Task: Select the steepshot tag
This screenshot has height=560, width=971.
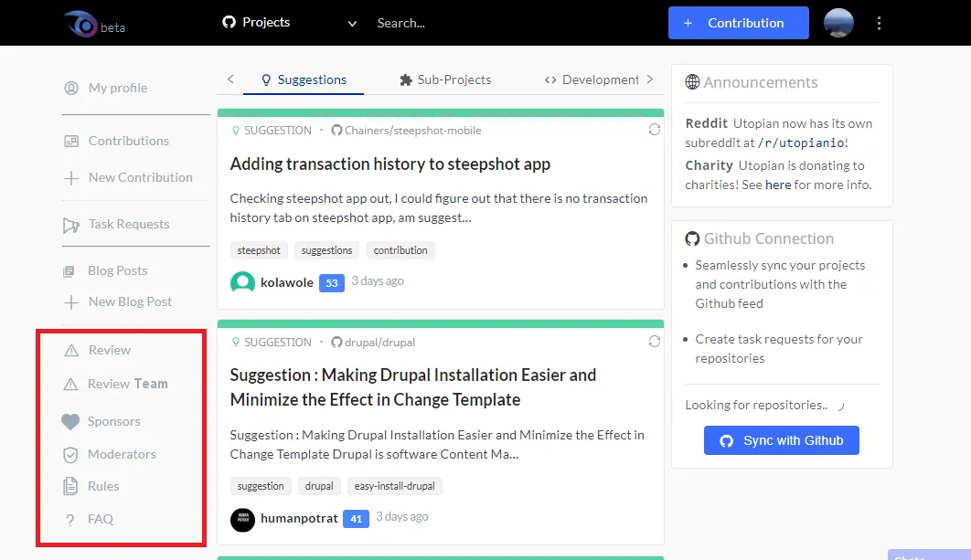Action: [x=258, y=250]
